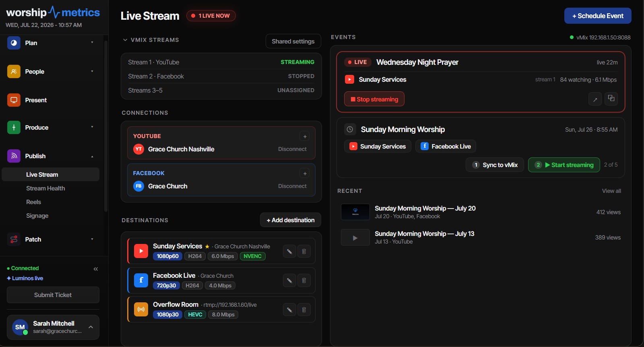
Task: View all recent streams
Action: click(x=611, y=191)
